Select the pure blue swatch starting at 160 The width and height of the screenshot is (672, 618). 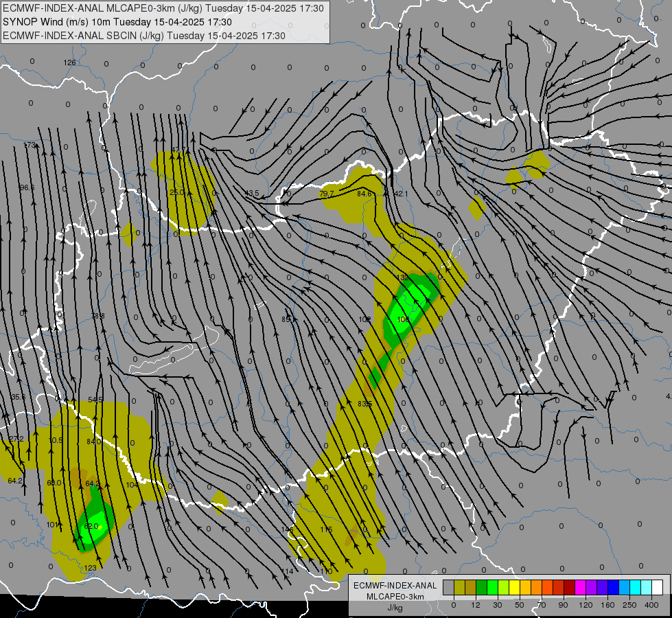613,587
